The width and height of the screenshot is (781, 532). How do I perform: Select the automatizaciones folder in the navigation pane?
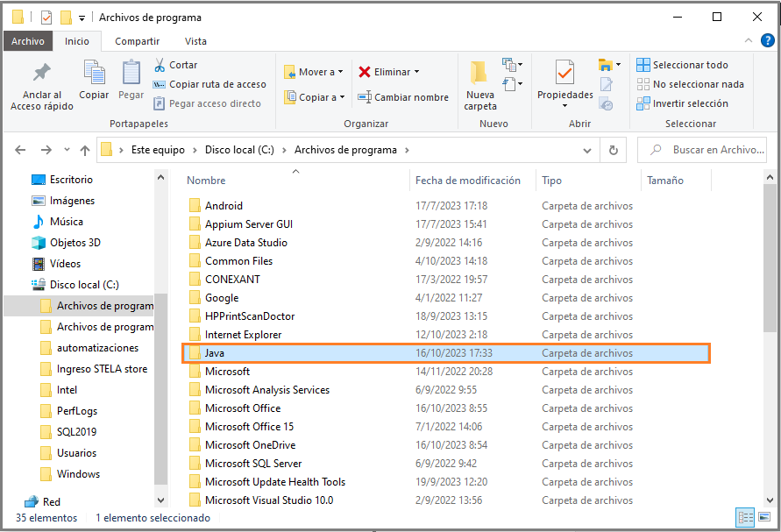[89, 348]
